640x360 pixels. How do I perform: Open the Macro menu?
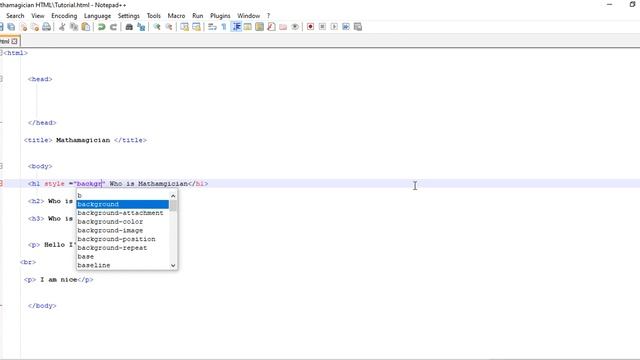pos(176,16)
